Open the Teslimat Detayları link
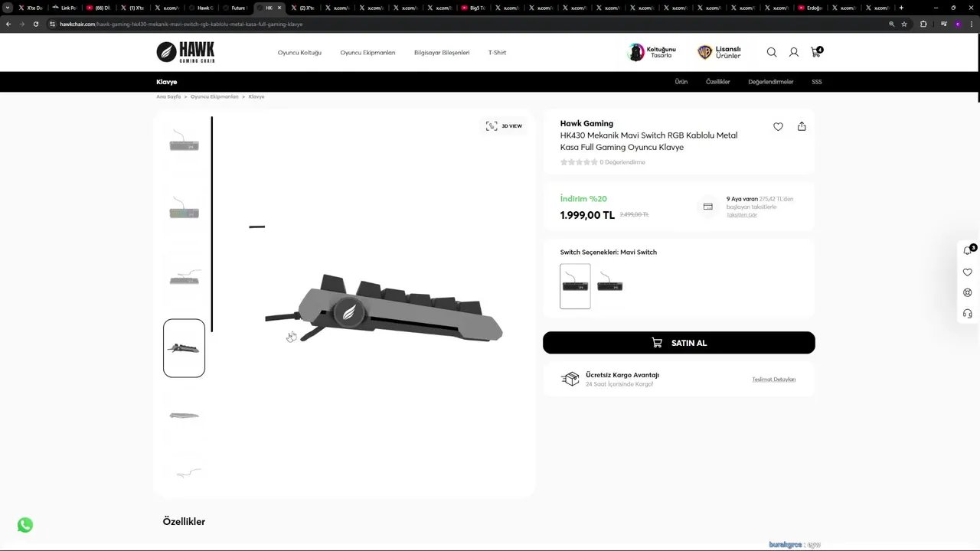980x551 pixels. coord(773,380)
